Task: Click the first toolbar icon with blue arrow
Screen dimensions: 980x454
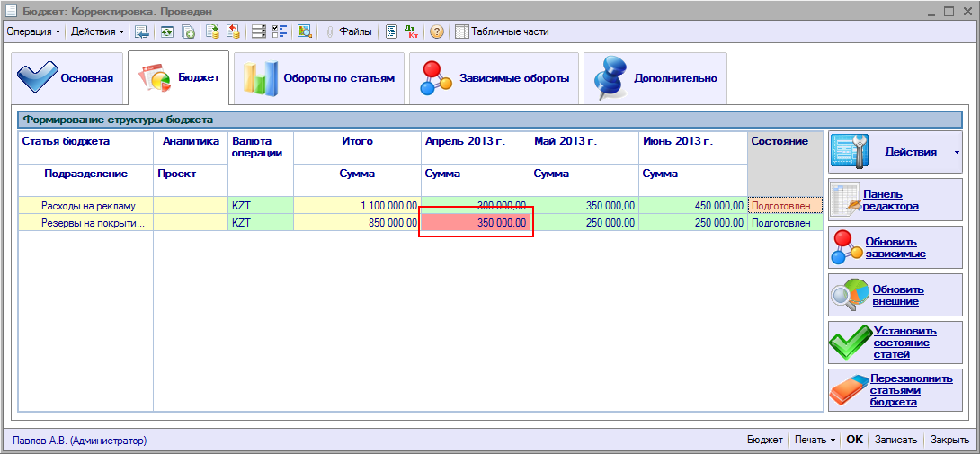Action: point(142,31)
